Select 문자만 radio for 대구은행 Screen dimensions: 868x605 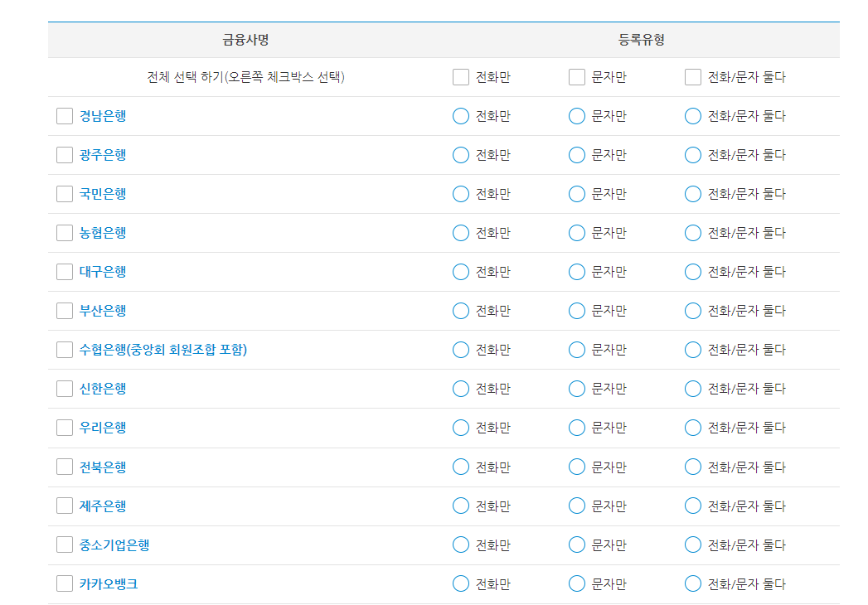577,272
